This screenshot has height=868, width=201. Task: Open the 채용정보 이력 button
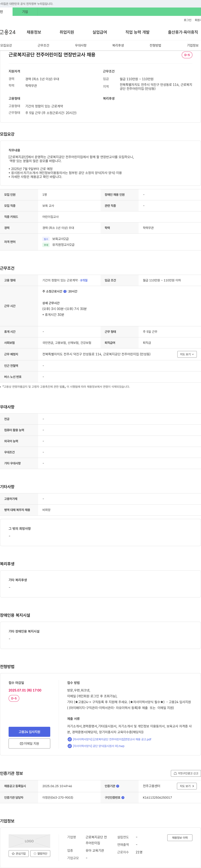click(x=180, y=837)
